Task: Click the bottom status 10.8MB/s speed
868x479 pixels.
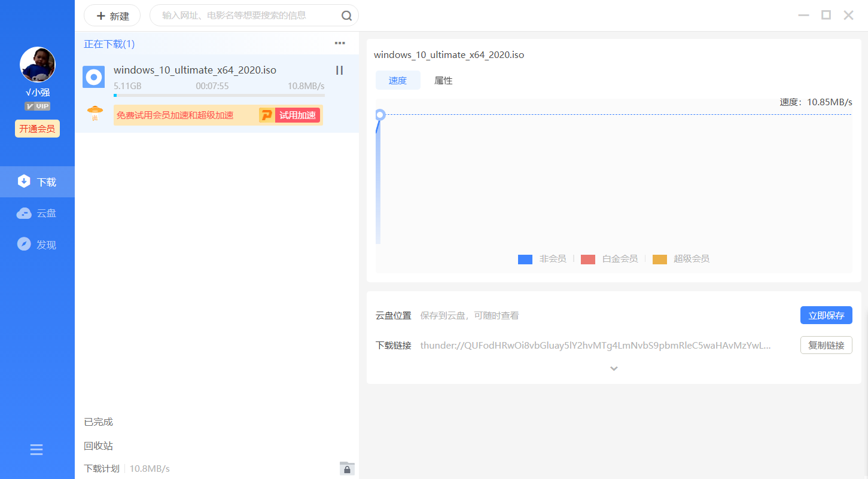Action: tap(150, 469)
